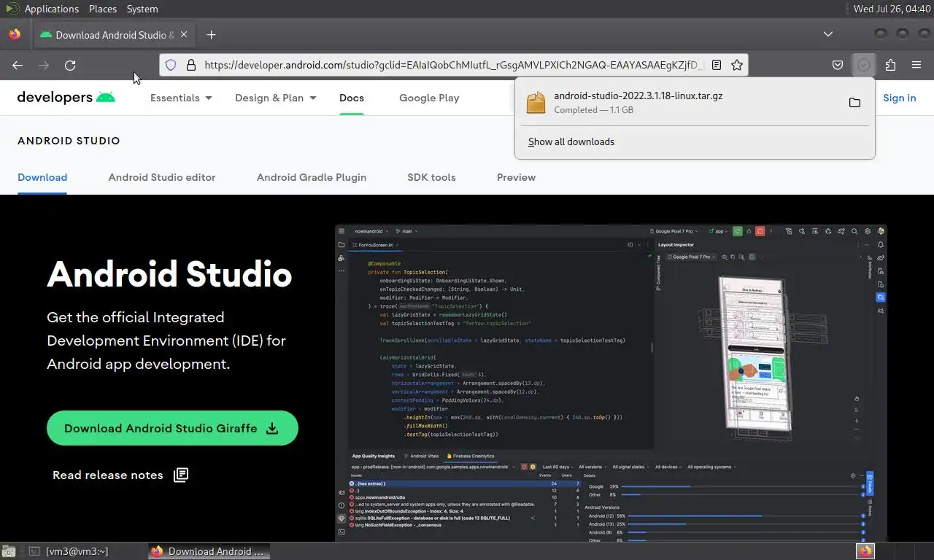This screenshot has height=560, width=934.
Task: Select the Download tab
Action: click(x=42, y=177)
